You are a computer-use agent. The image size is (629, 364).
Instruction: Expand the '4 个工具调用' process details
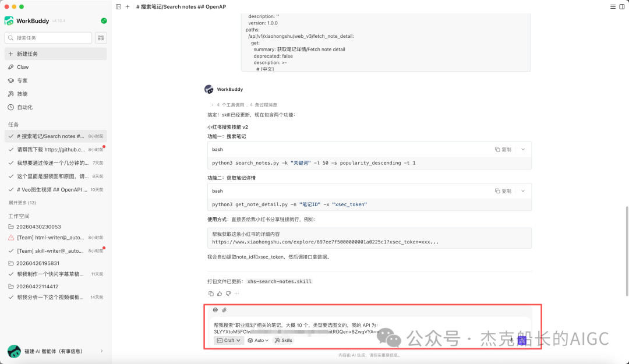tap(244, 105)
